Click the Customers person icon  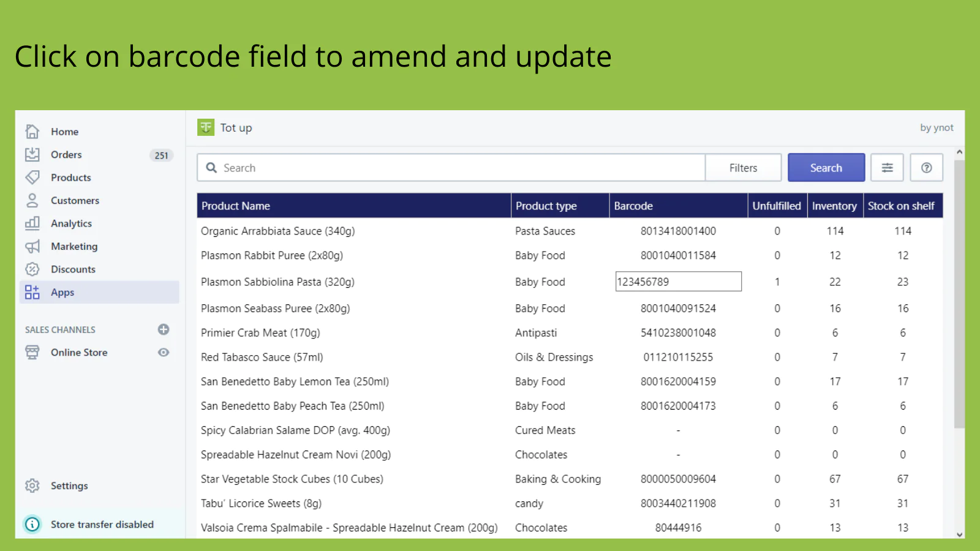[x=32, y=200]
